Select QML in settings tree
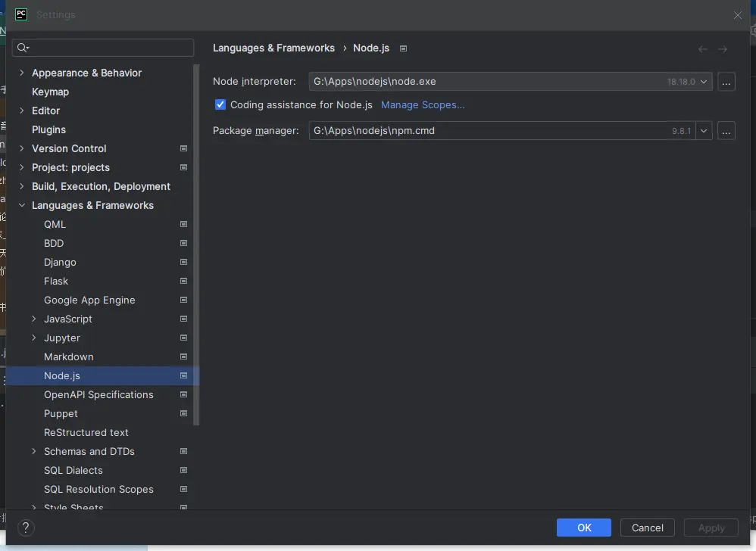The width and height of the screenshot is (756, 551). 55,225
